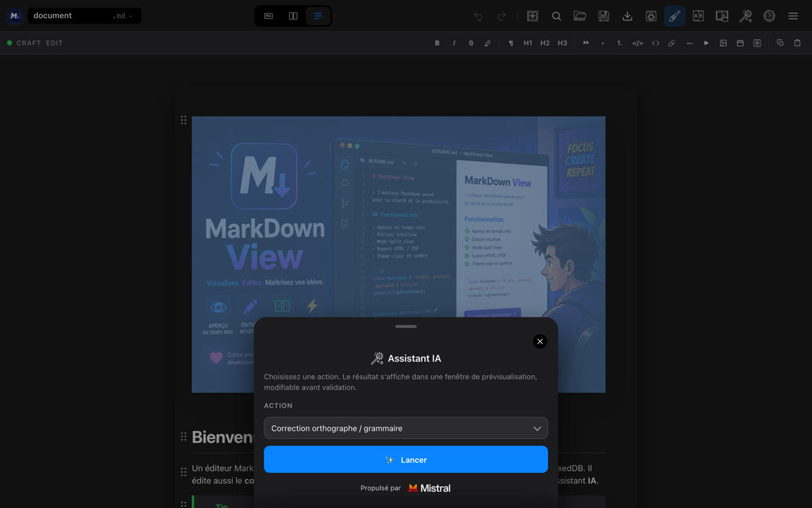Click the Mistral logo link
Image resolution: width=812 pixels, height=508 pixels.
click(430, 488)
